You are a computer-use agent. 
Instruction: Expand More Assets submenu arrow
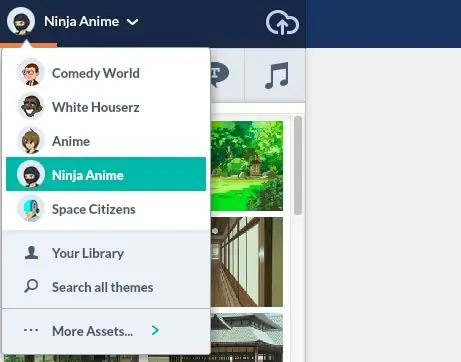(x=155, y=330)
